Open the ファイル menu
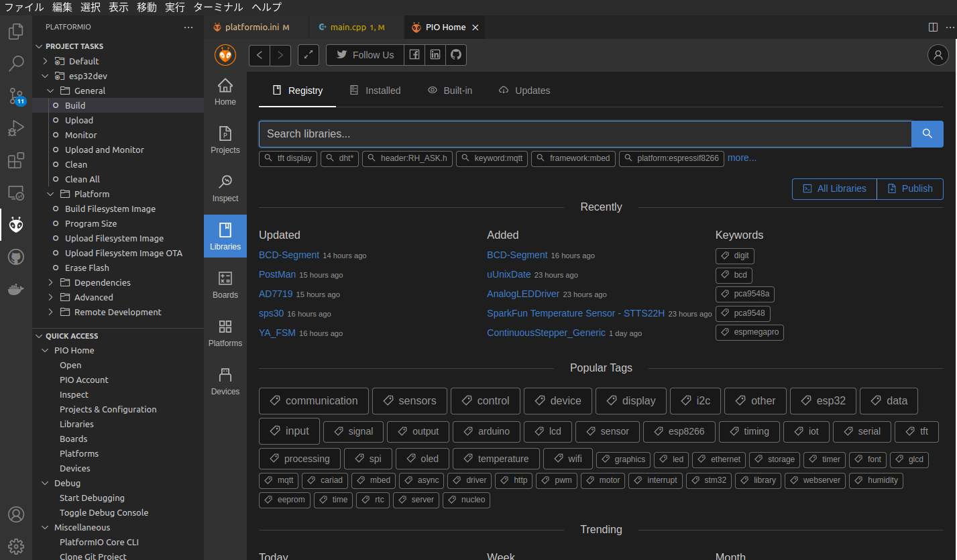Image resolution: width=957 pixels, height=560 pixels. click(25, 7)
